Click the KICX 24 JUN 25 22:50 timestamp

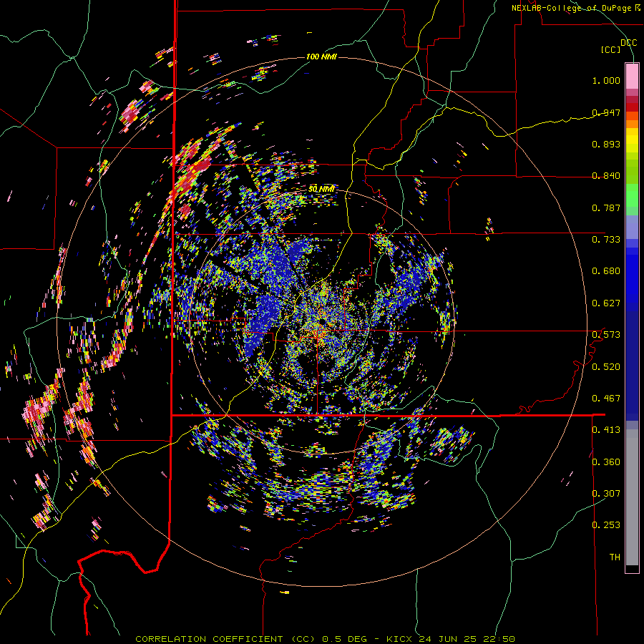451,639
